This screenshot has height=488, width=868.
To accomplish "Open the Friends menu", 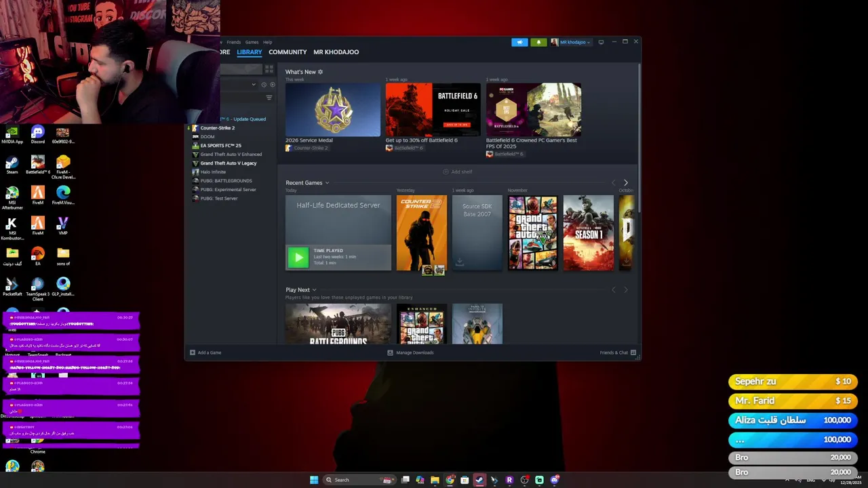I will click(234, 42).
